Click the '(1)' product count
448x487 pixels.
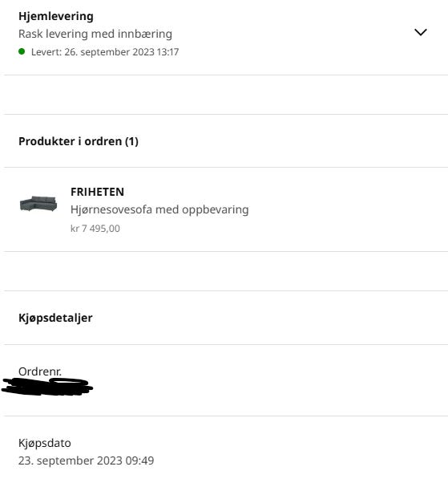(x=131, y=141)
